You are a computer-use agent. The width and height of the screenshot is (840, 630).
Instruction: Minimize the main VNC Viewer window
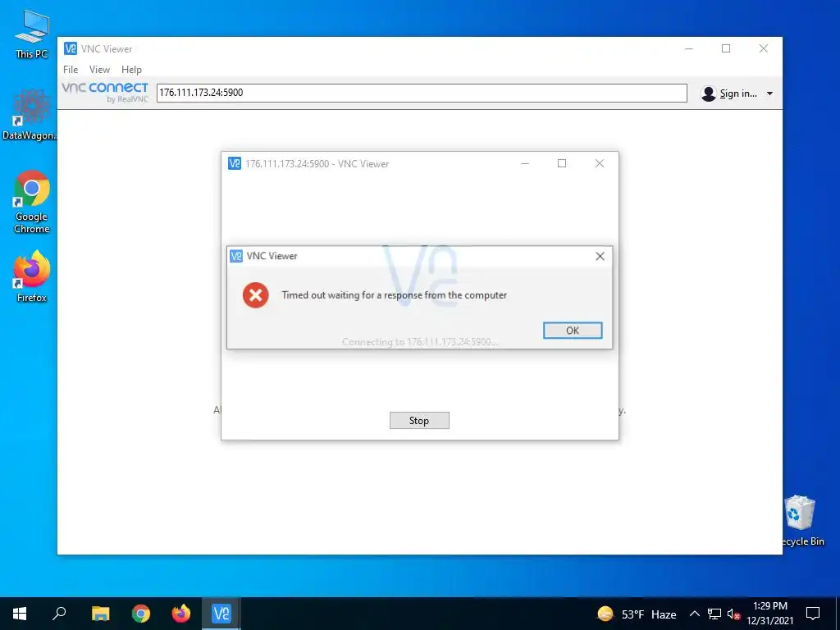click(x=689, y=48)
